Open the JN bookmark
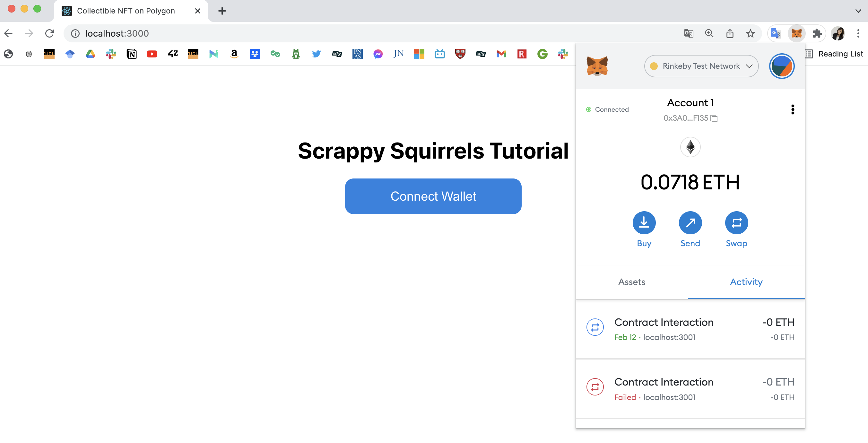 [x=398, y=54]
